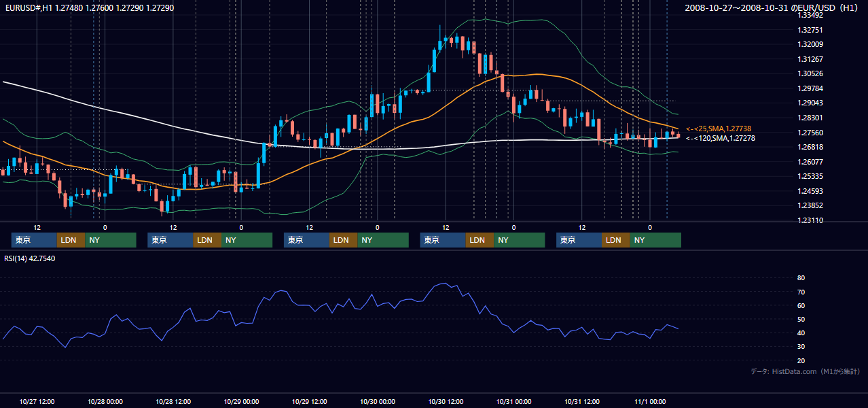Click the 10/29 00:00 time label
868x408 pixels.
[x=242, y=401]
